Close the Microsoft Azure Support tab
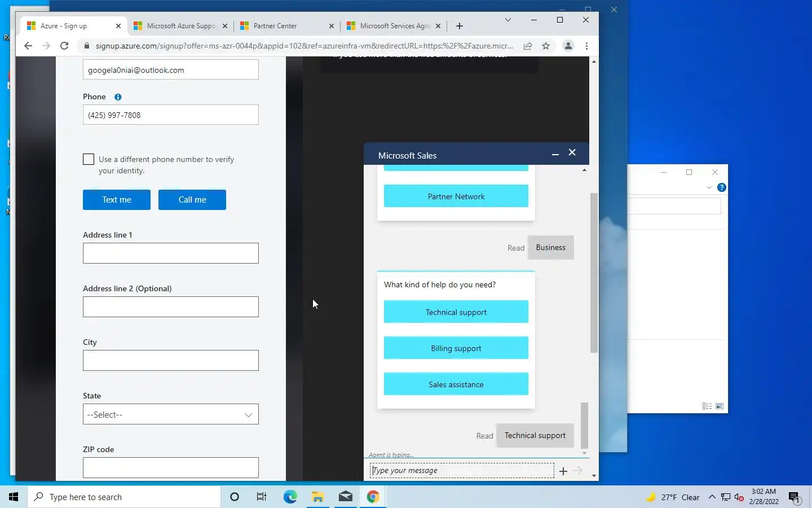Screen dimensions: 812x508 tap(225, 26)
